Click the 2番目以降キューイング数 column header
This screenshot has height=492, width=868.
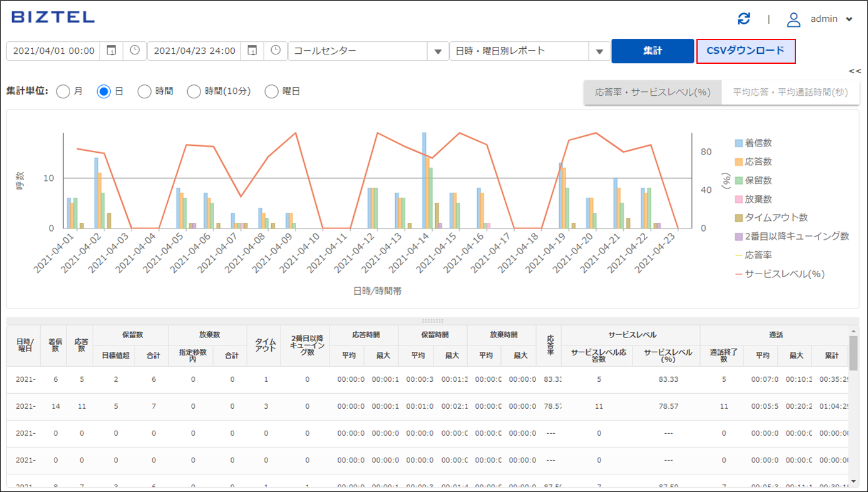(306, 346)
